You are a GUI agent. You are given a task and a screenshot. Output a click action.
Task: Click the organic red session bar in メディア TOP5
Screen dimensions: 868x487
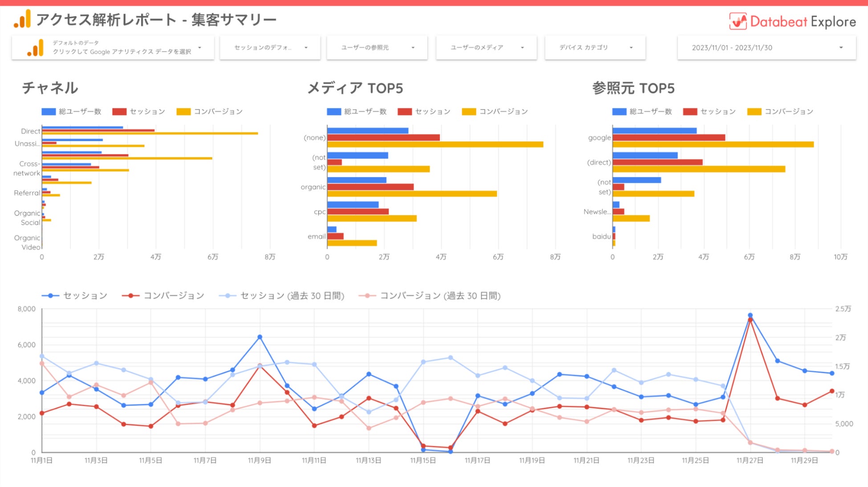coord(370,187)
